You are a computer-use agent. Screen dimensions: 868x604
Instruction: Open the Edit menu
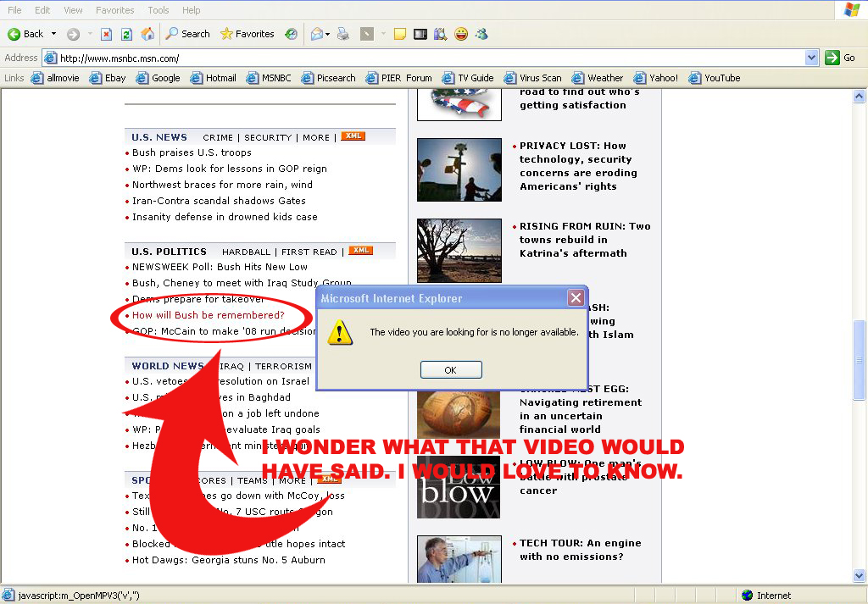click(42, 10)
